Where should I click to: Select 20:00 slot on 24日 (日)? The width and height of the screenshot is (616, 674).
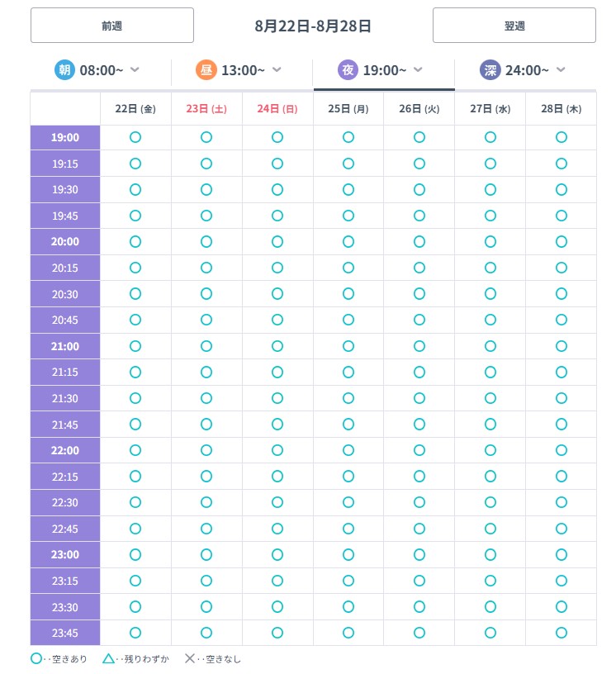(277, 241)
